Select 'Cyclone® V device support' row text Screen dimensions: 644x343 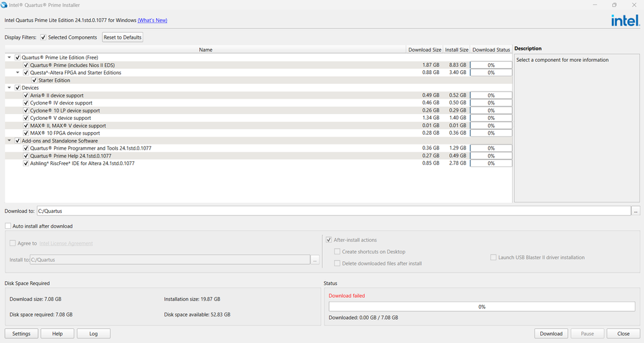(x=61, y=118)
